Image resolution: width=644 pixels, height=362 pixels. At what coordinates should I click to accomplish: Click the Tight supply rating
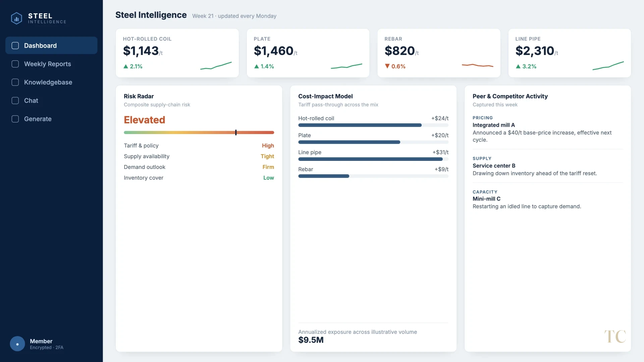267,156
